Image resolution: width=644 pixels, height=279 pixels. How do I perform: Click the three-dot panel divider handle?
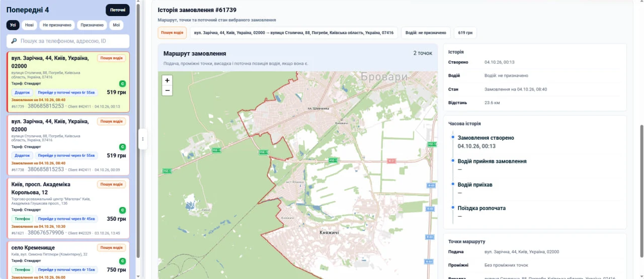(143, 139)
